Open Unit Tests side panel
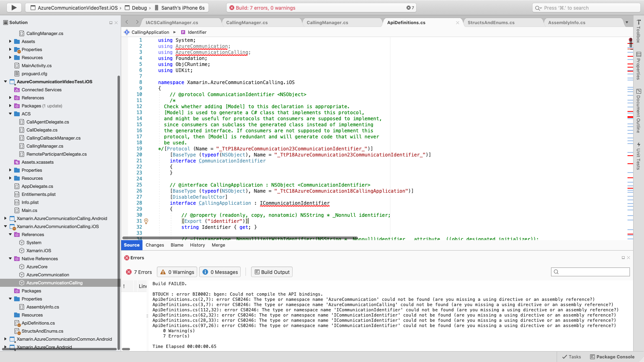Screen dimensions: 644x362 tap(638, 156)
